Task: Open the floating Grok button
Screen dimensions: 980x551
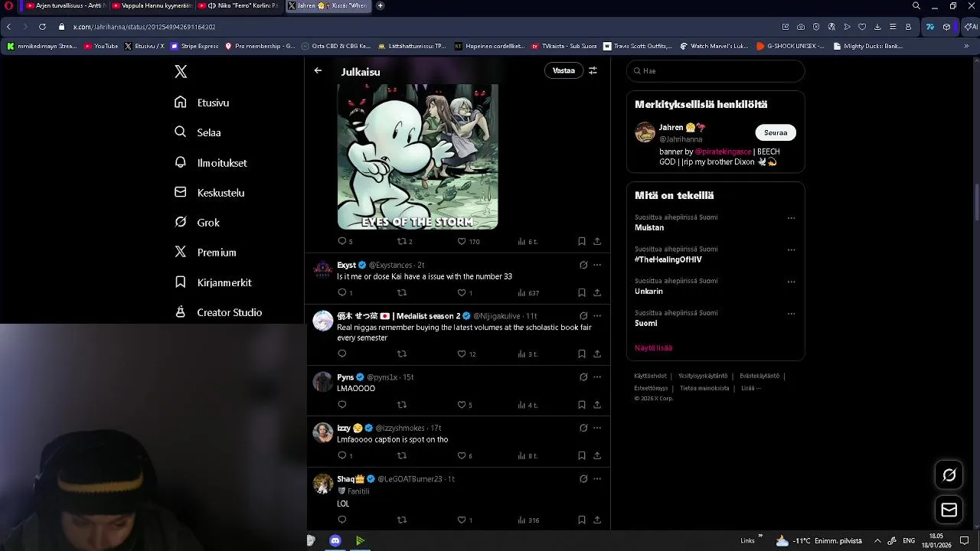Action: pyautogui.click(x=949, y=475)
